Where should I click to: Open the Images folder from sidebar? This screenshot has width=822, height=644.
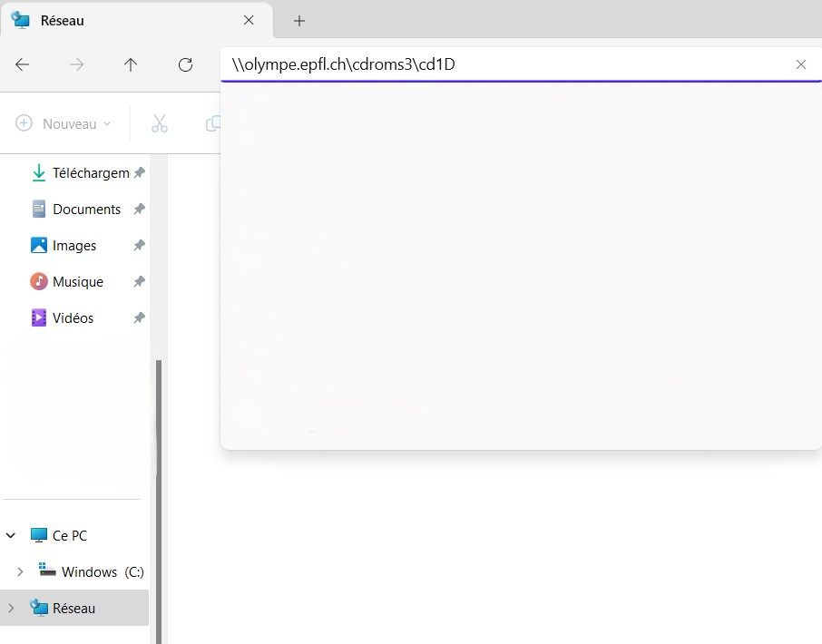pos(73,245)
